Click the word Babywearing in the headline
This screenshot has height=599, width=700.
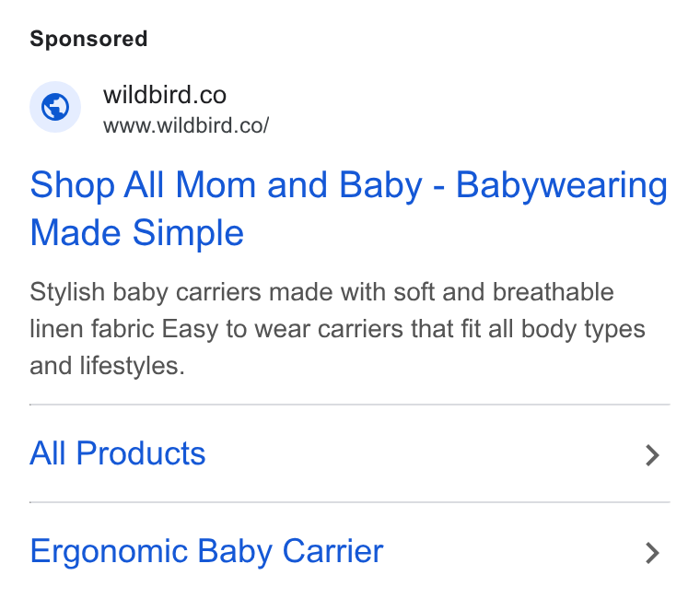(x=562, y=185)
